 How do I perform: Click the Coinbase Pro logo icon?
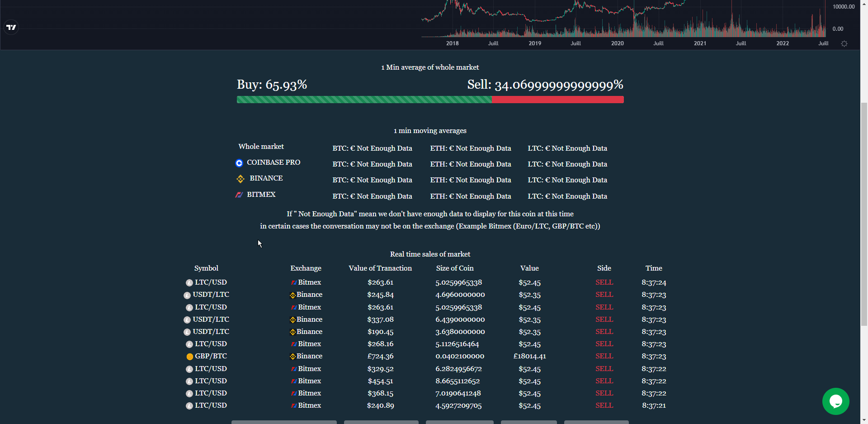tap(239, 163)
